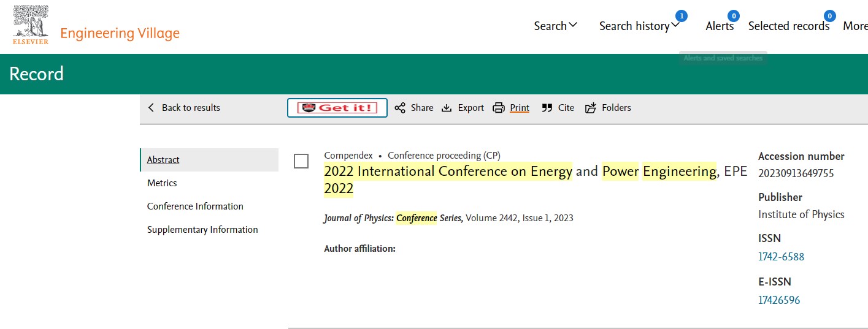868x329 pixels.
Task: Open E-ISSN 17426596 link
Action: (x=779, y=300)
